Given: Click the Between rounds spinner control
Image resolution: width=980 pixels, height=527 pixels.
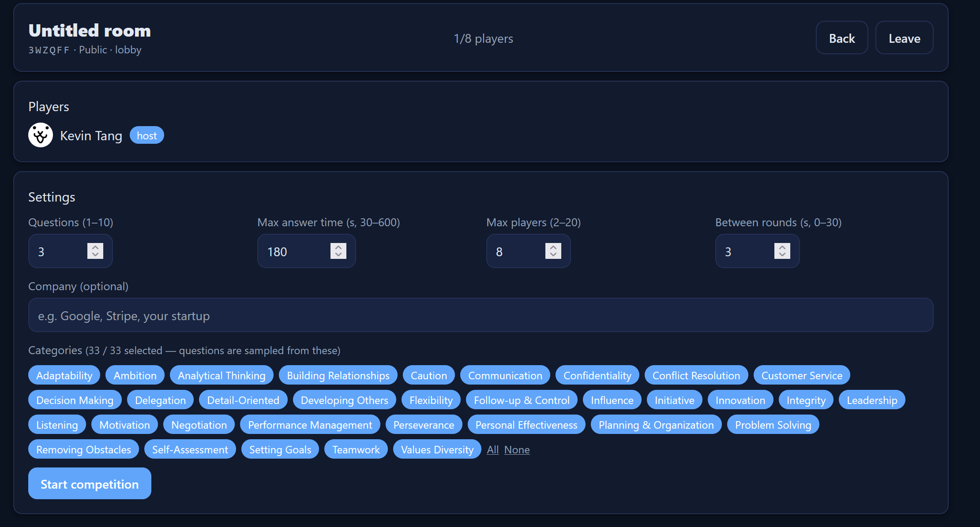Looking at the screenshot, I should (782, 251).
